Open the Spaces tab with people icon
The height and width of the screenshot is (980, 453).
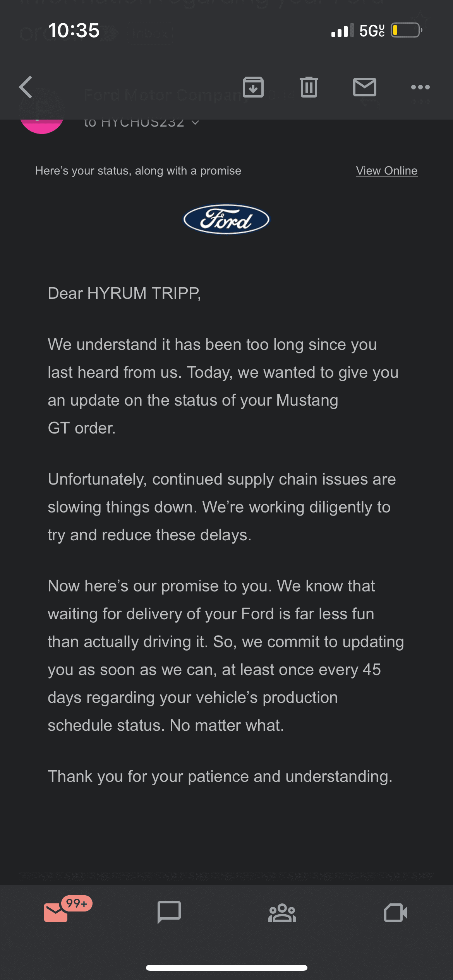click(282, 913)
